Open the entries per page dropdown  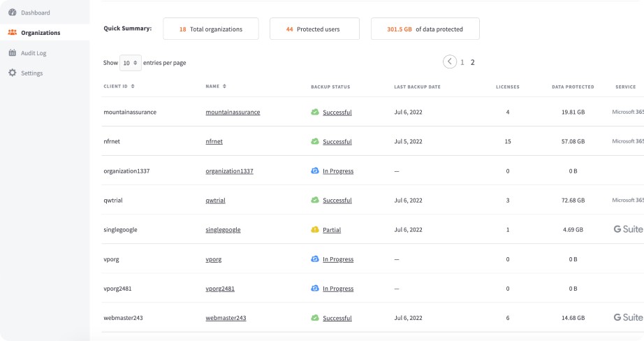point(130,63)
